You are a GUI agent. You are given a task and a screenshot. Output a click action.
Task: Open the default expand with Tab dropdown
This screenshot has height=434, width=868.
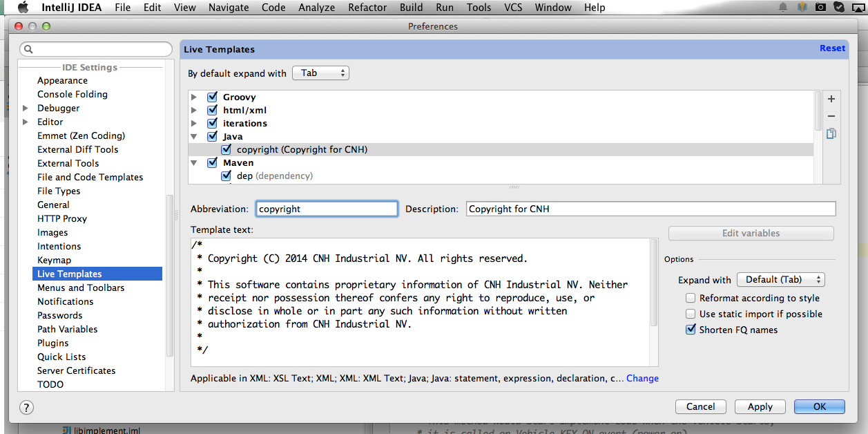pos(320,73)
